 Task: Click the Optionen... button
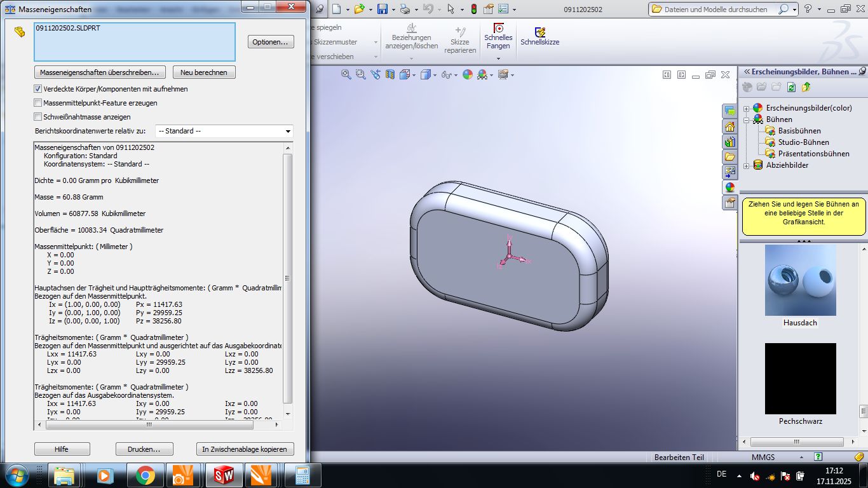tap(271, 42)
